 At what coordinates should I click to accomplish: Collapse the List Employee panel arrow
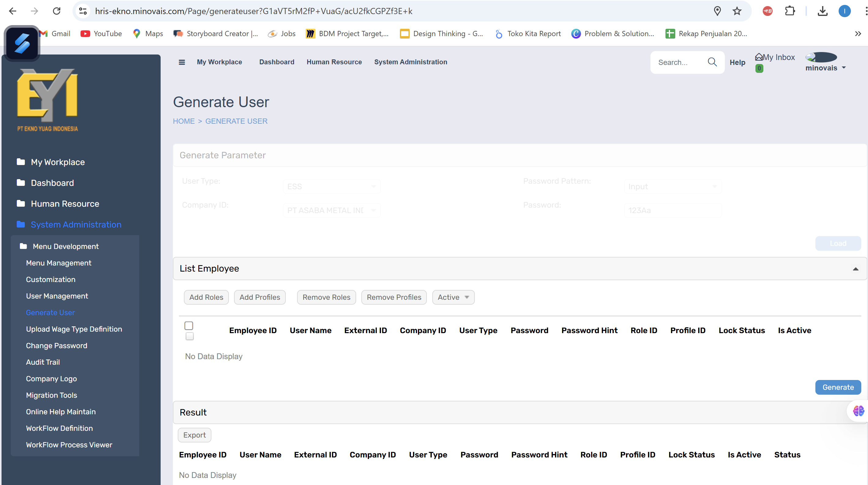point(855,269)
